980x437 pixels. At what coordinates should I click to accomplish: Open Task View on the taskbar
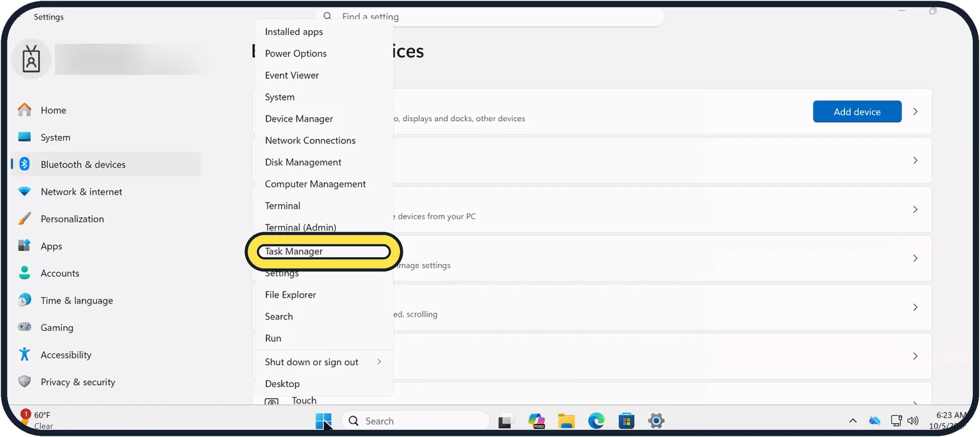tap(506, 421)
